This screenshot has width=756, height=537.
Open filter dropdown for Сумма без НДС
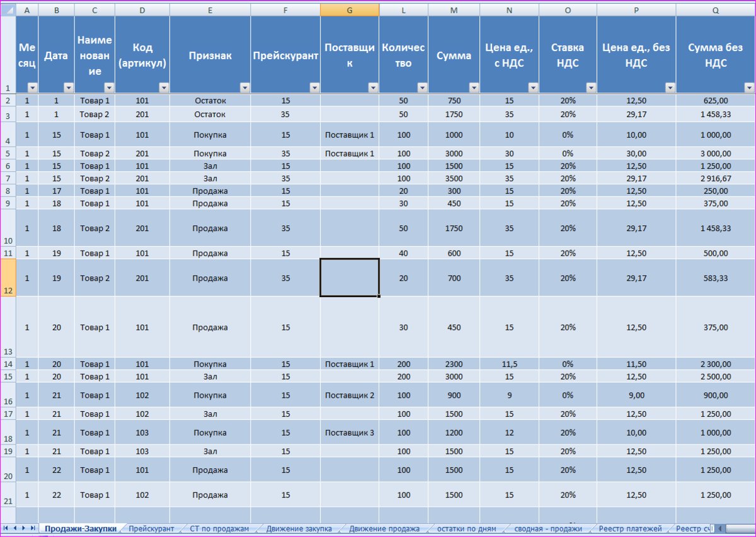point(749,88)
